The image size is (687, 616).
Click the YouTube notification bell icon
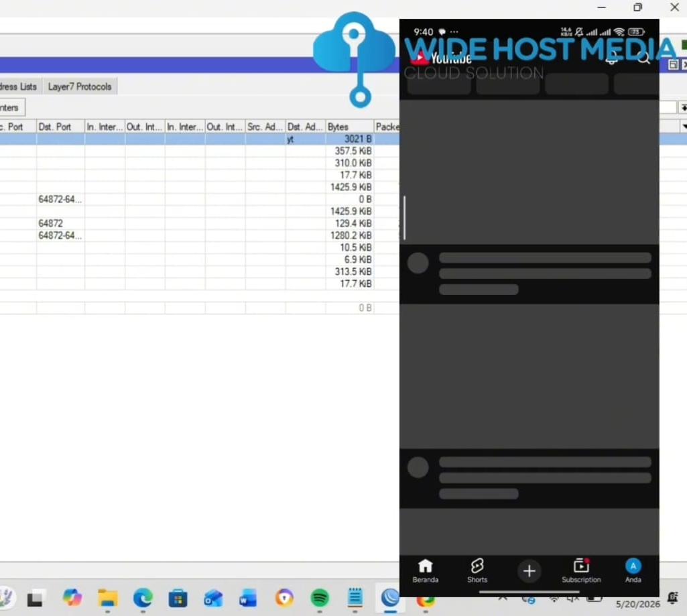tap(612, 58)
